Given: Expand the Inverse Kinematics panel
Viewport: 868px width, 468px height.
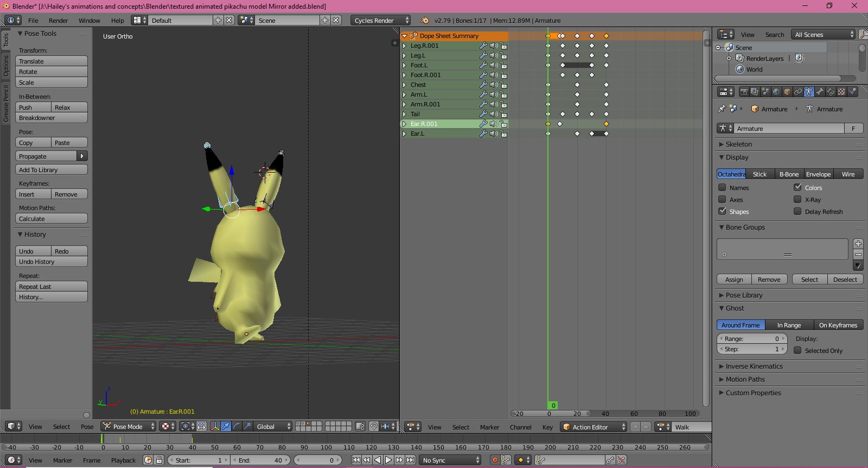Looking at the screenshot, I should click(x=754, y=366).
